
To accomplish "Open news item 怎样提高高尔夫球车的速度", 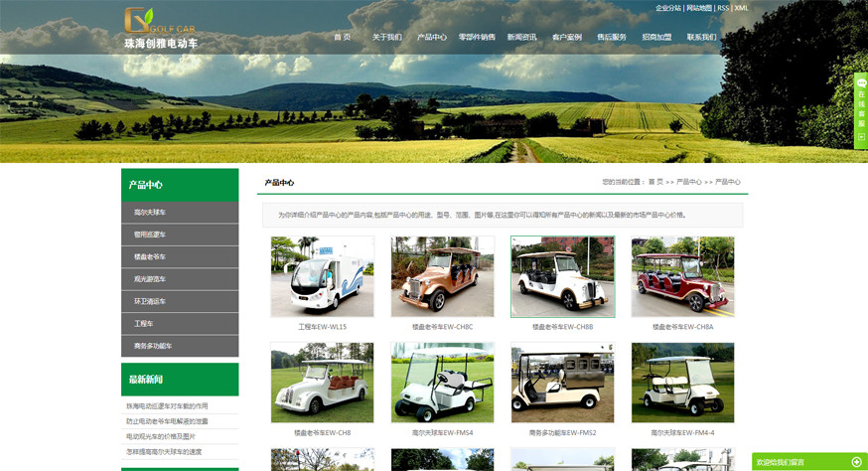I will 164,451.
